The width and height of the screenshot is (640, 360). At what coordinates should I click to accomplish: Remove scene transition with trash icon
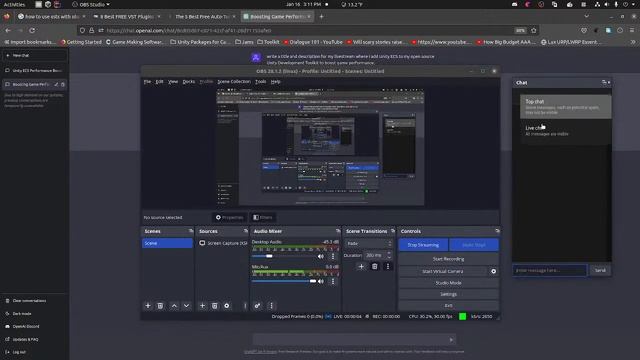374,267
